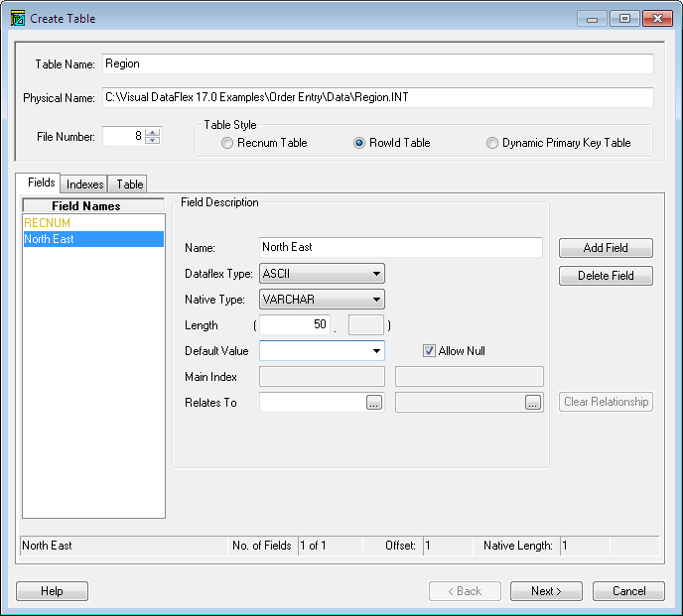Viewport: 683px width, 616px height.
Task: Click the Create Table title bar icon
Action: (17, 18)
